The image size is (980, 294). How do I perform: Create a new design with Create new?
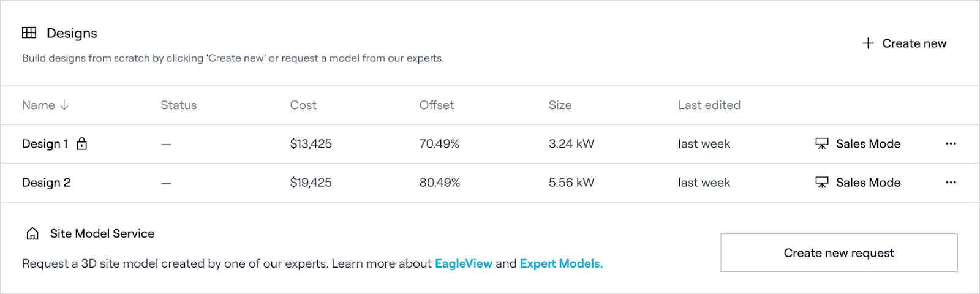coord(914,43)
